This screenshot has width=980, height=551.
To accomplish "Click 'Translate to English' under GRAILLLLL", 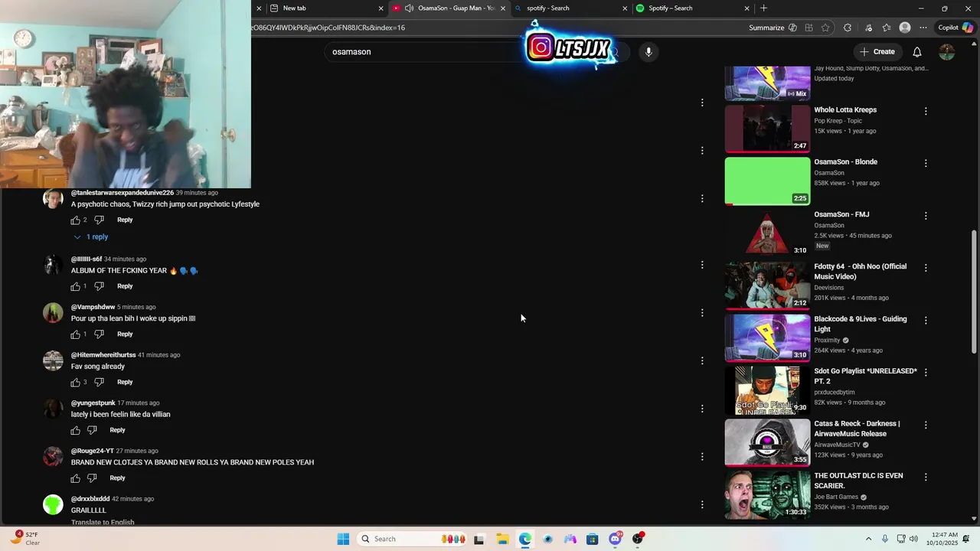I will pyautogui.click(x=103, y=522).
